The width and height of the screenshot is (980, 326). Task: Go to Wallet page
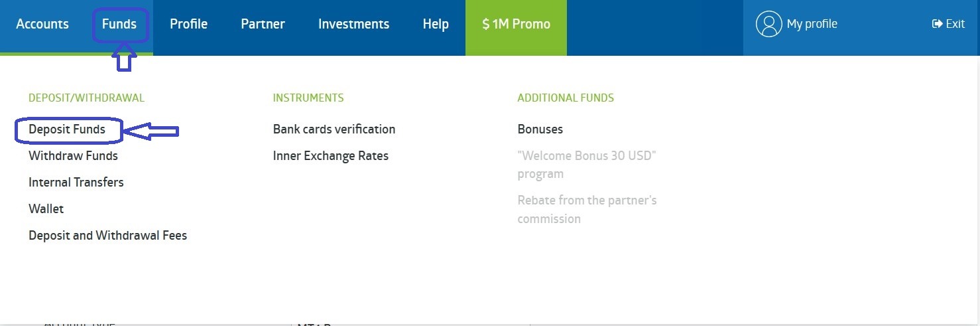coord(46,209)
